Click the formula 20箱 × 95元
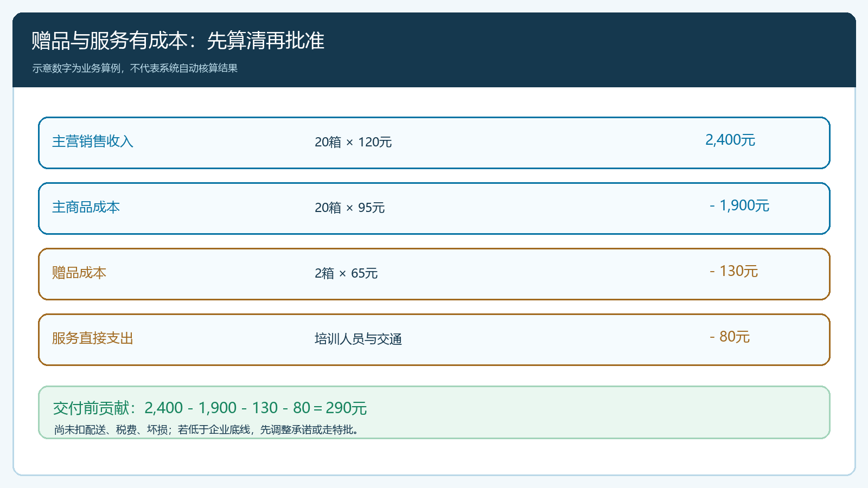This screenshot has width=868, height=488. pyautogui.click(x=350, y=208)
